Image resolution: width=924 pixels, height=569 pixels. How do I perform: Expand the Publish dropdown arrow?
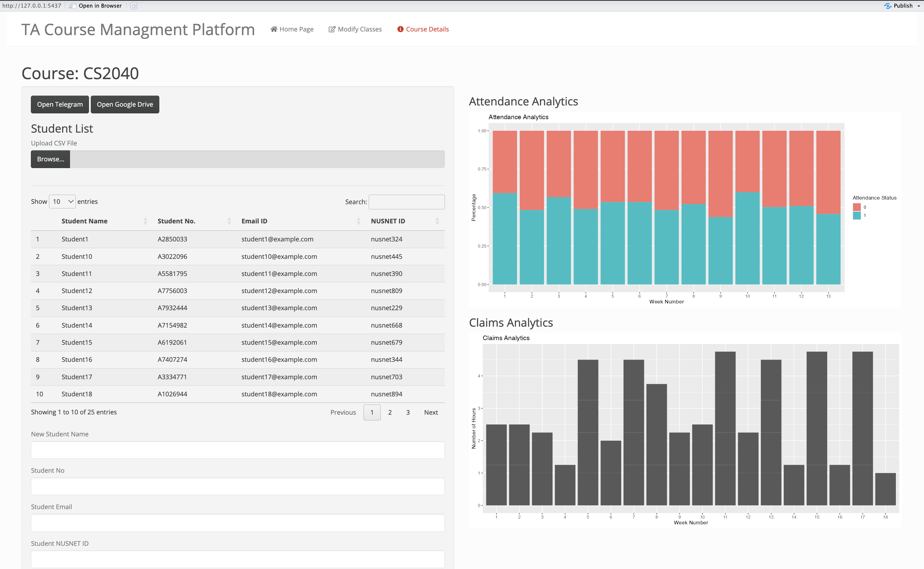coord(919,6)
